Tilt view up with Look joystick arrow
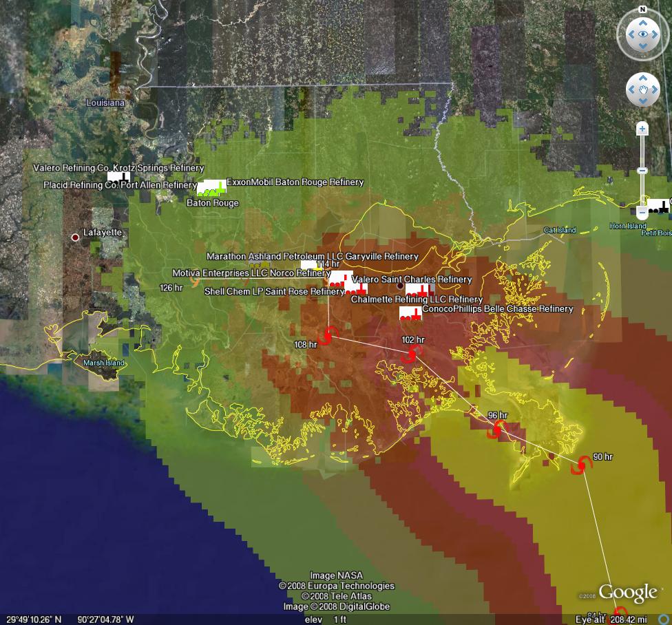672x625 pixels. [643, 23]
